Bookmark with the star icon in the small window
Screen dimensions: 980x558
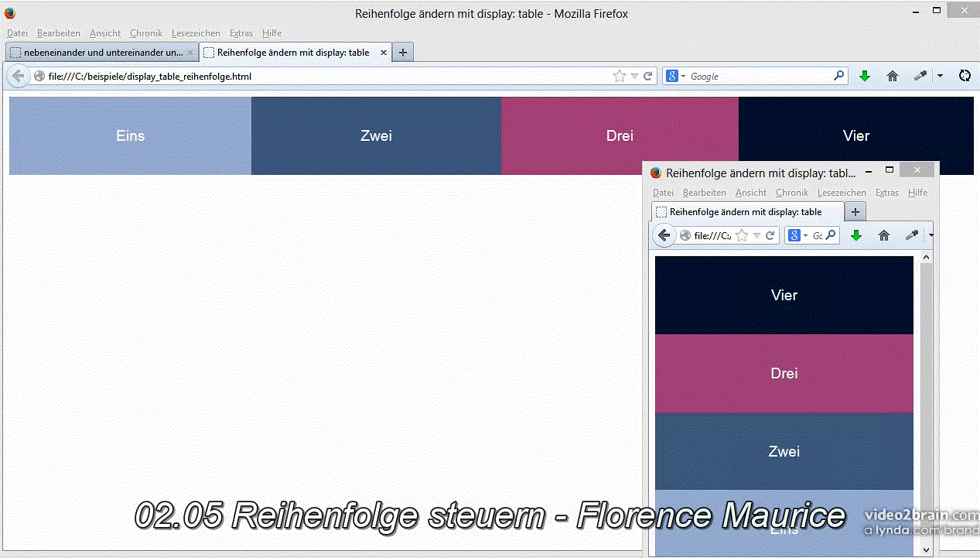pos(741,235)
